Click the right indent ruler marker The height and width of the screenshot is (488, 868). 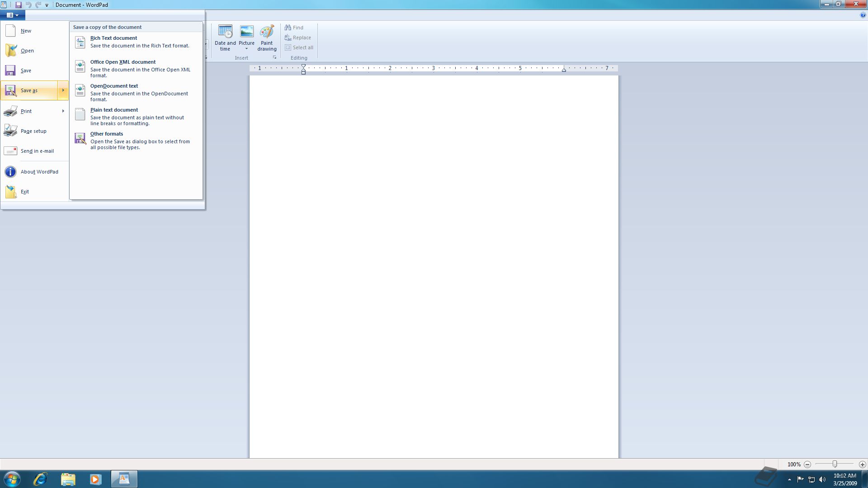(564, 70)
